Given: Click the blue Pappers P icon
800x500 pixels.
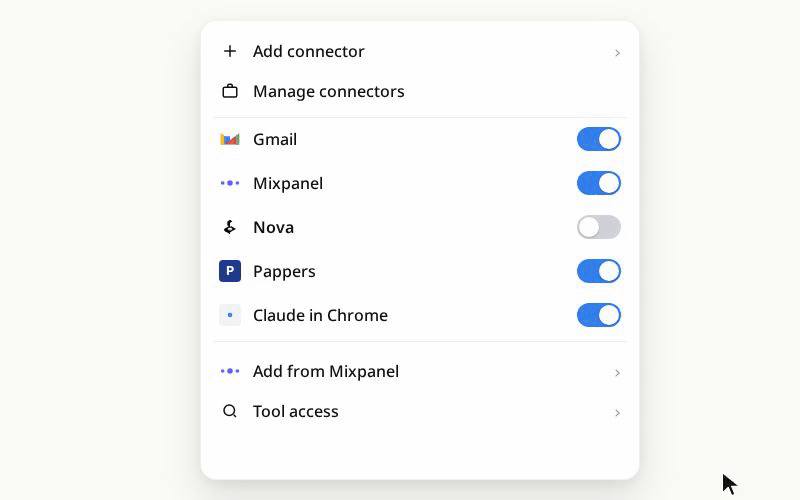Looking at the screenshot, I should (x=230, y=271).
